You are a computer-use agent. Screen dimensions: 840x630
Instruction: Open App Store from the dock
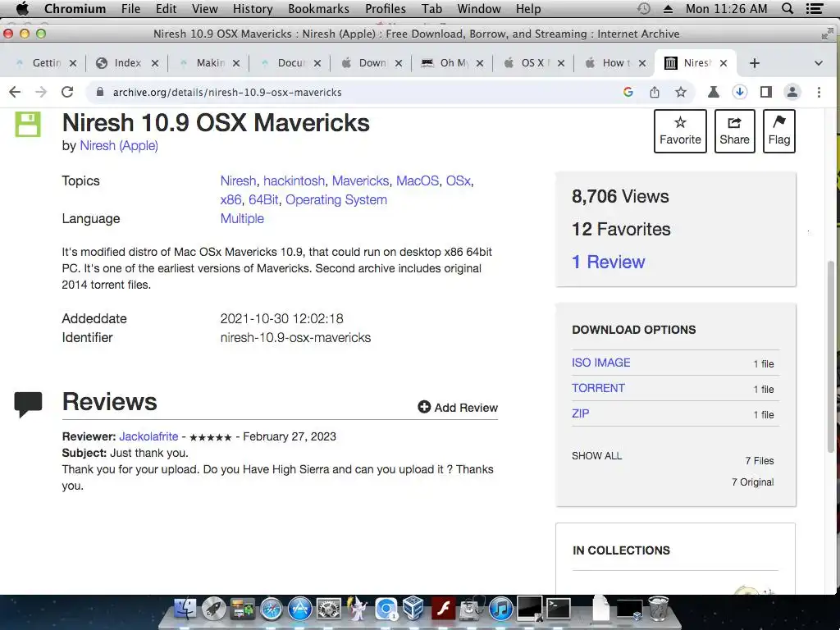[x=299, y=609]
